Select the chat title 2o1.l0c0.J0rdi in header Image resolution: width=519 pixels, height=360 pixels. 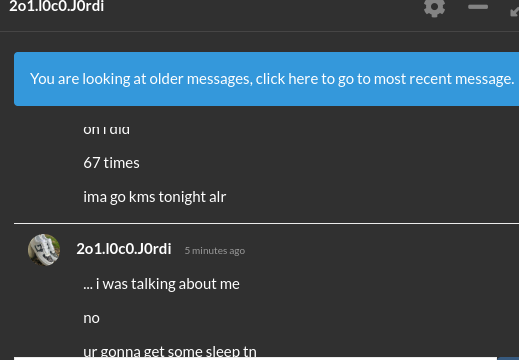click(x=56, y=6)
